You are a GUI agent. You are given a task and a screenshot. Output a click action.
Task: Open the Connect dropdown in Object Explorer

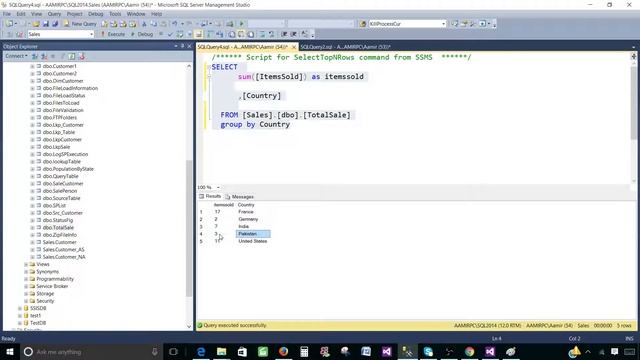tap(16, 56)
